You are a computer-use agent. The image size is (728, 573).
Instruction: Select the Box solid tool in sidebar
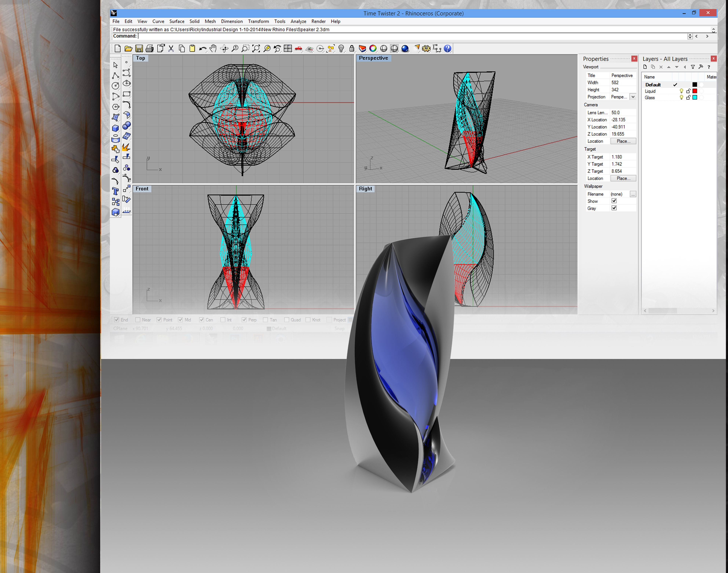115,128
